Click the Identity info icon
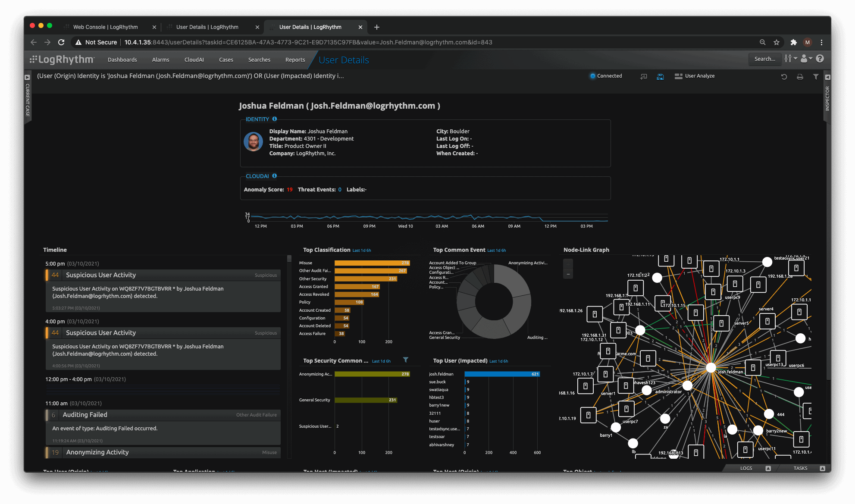 [275, 119]
